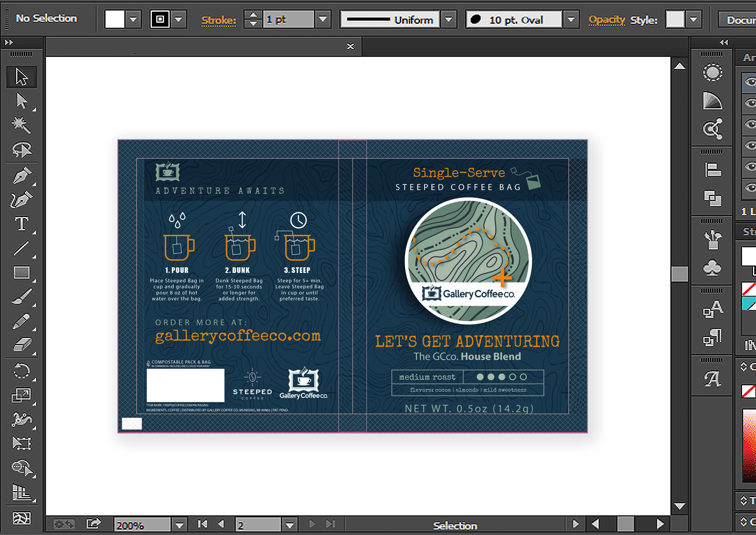
Task: Toggle the third eye icon in layers list
Action: tap(750, 125)
